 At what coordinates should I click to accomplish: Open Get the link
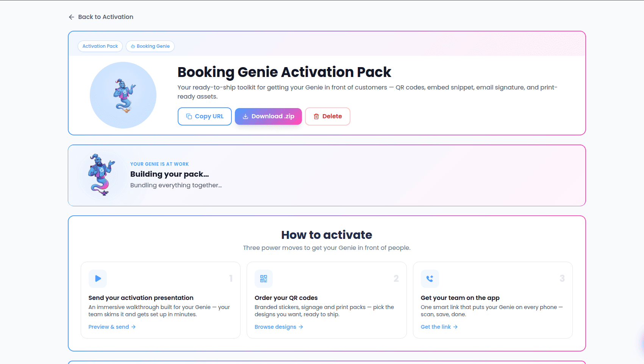[x=439, y=327]
